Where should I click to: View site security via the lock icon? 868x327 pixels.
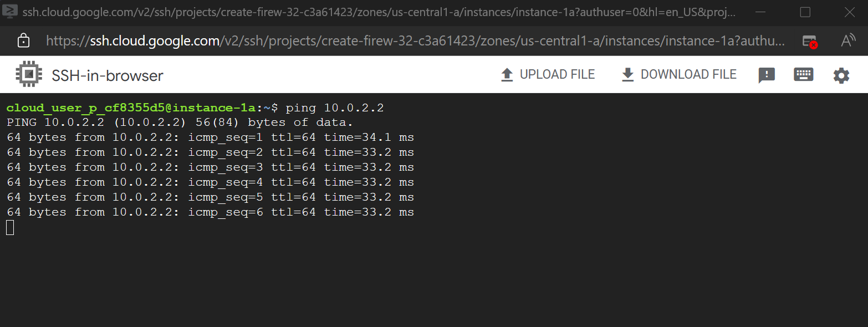(23, 40)
